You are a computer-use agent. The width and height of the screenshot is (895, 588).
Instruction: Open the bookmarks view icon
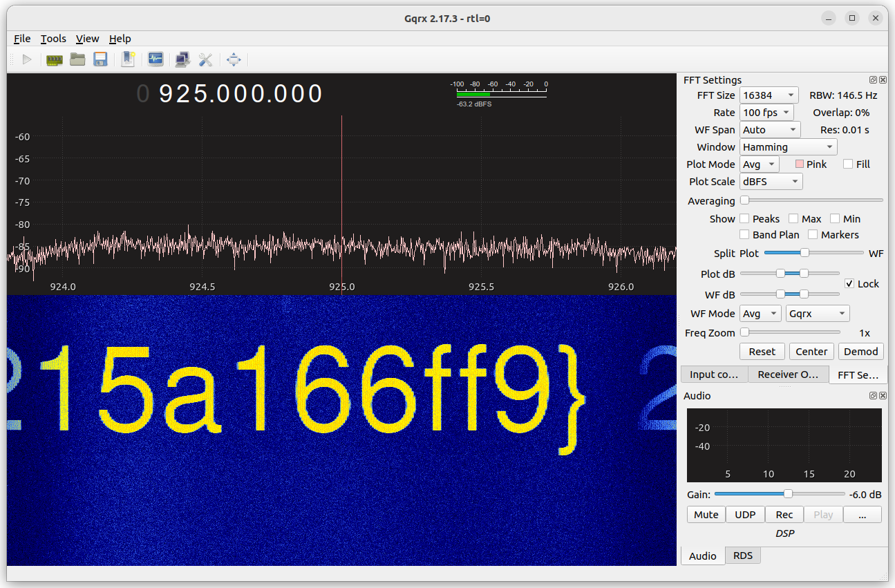click(128, 59)
